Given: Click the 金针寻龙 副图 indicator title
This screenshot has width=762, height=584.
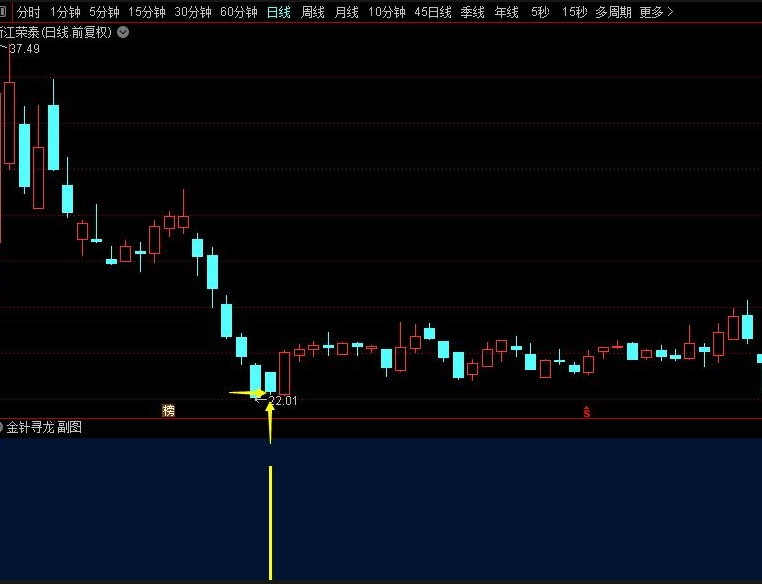Looking at the screenshot, I should [44, 427].
